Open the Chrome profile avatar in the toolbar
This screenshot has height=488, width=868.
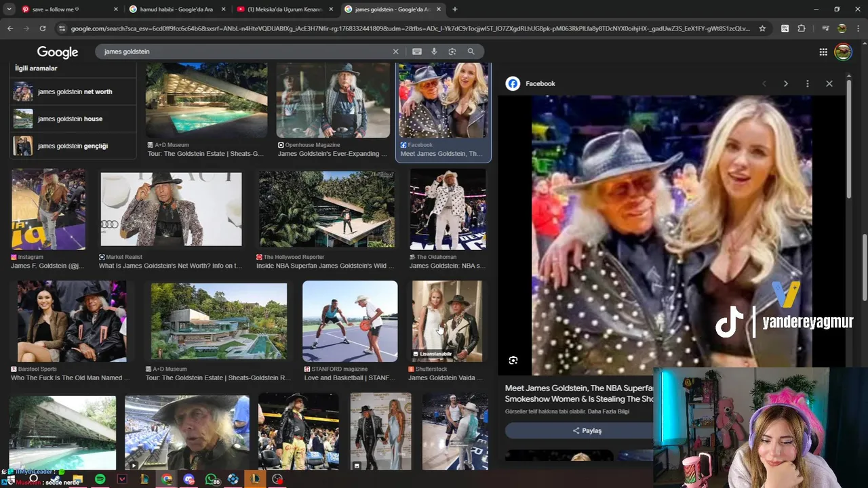coord(842,28)
